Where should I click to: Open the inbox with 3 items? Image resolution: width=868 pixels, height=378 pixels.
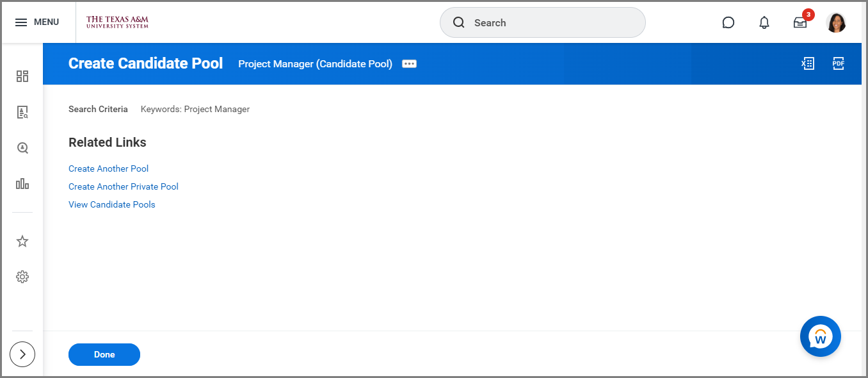click(x=800, y=23)
